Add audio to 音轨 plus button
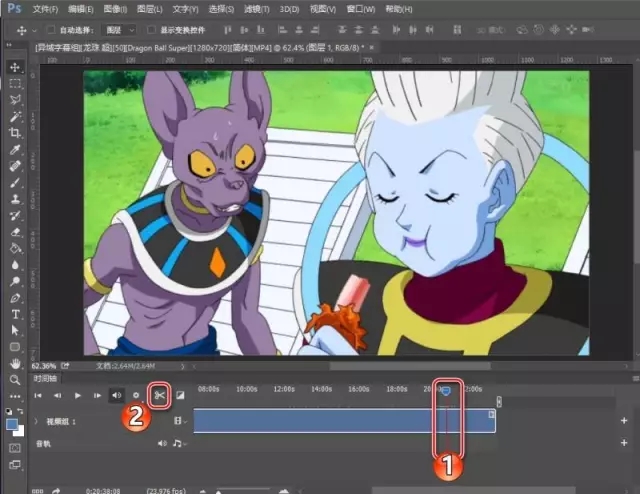 coord(624,443)
